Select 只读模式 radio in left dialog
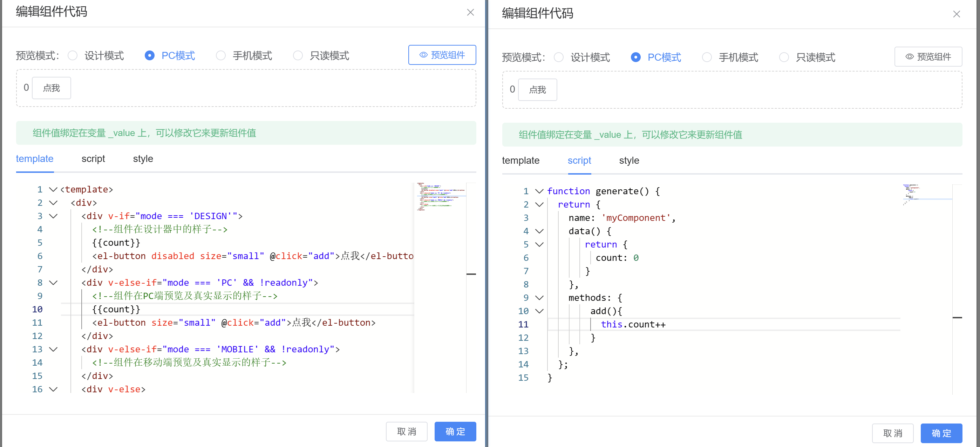Image resolution: width=980 pixels, height=447 pixels. coord(298,55)
